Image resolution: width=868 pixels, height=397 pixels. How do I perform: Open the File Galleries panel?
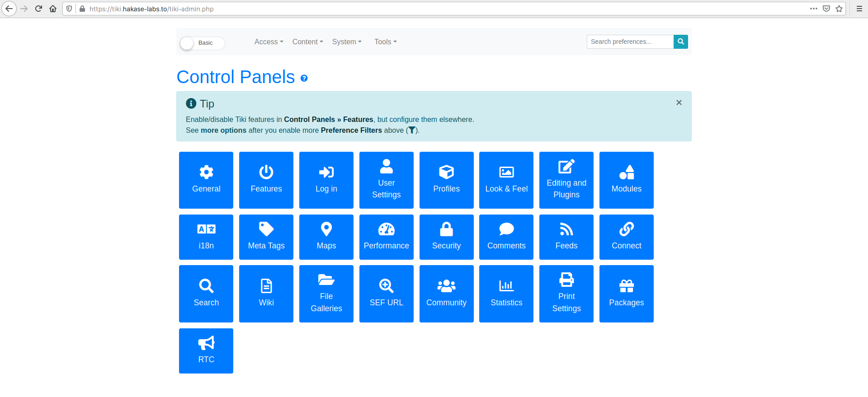pos(326,294)
